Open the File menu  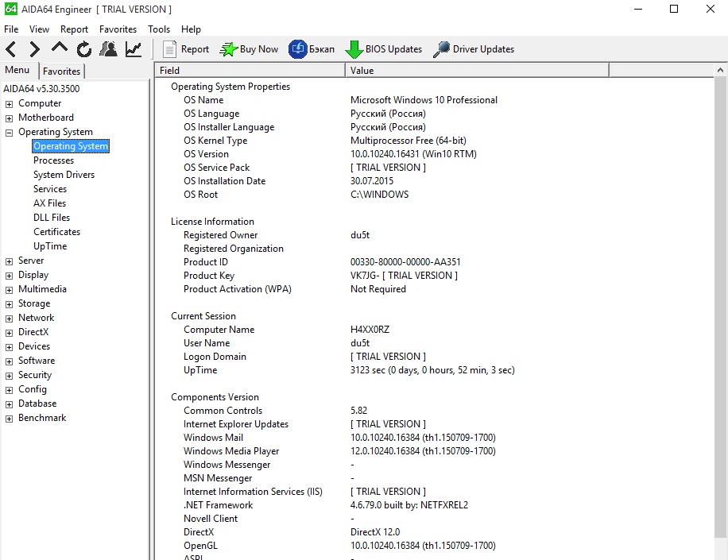click(11, 29)
